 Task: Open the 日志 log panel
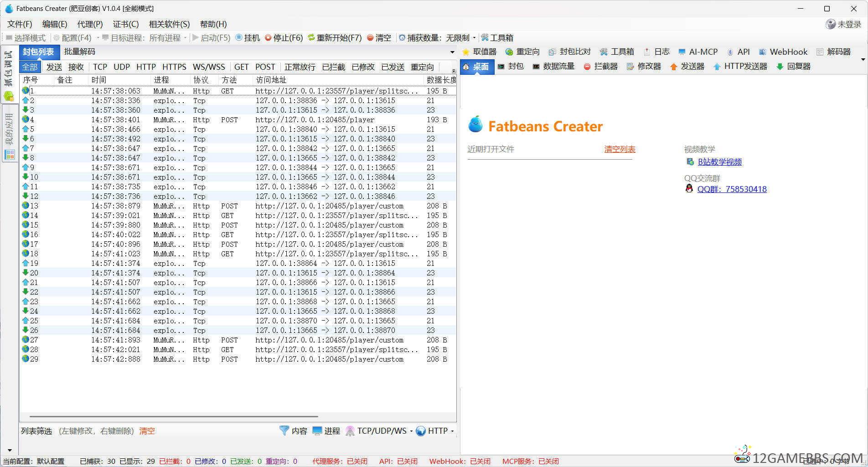click(x=656, y=52)
